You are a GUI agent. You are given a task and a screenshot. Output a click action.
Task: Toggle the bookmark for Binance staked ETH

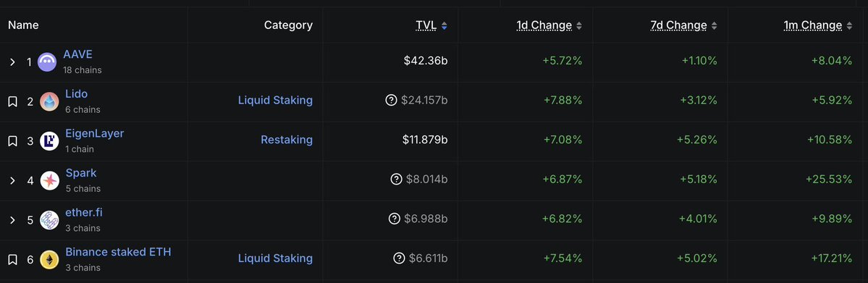[x=12, y=260]
